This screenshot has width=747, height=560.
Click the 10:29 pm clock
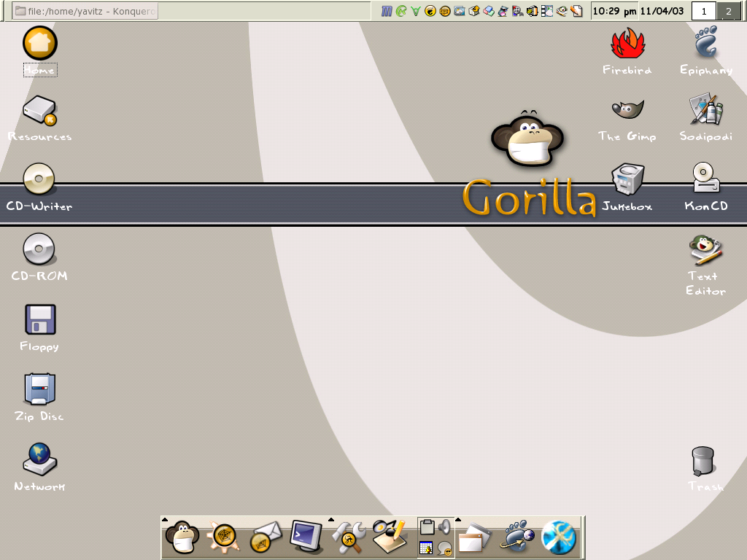tap(614, 11)
